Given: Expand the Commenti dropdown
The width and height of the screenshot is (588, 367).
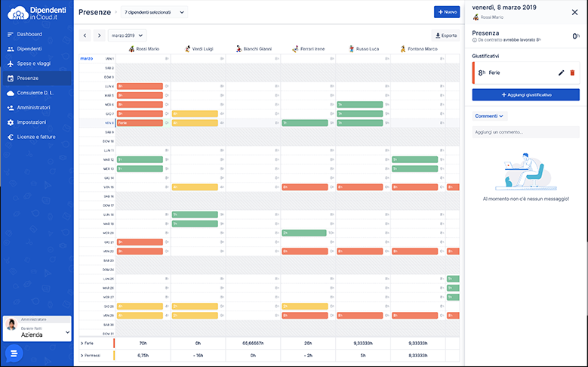Looking at the screenshot, I should [489, 116].
